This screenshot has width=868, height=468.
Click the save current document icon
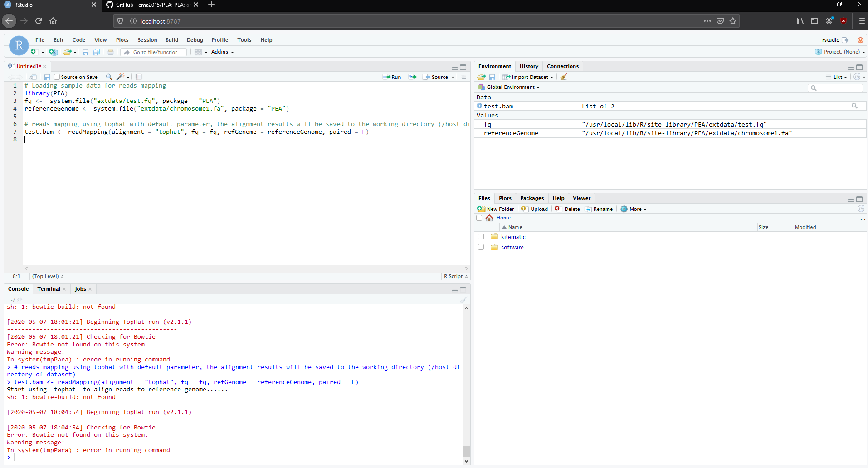tap(47, 77)
